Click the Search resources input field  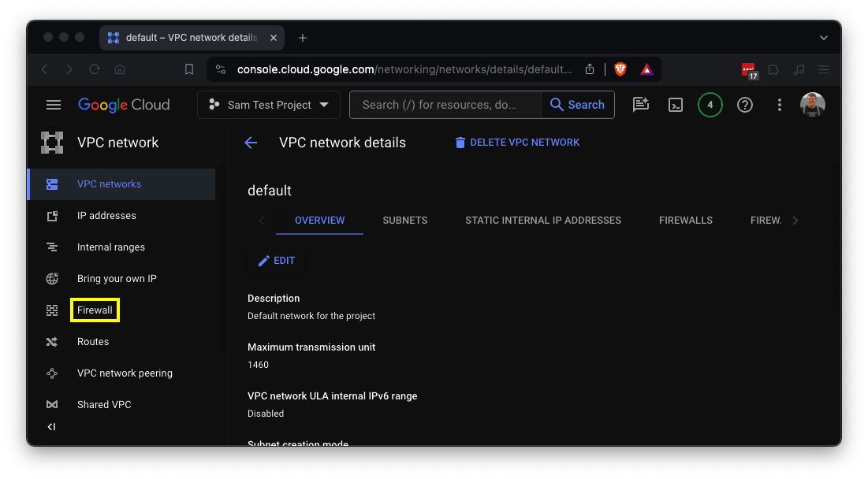[445, 105]
